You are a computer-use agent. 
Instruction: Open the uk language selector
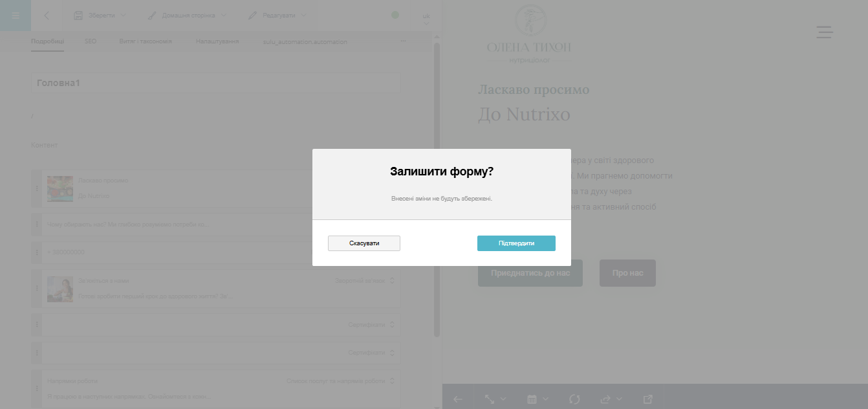426,19
